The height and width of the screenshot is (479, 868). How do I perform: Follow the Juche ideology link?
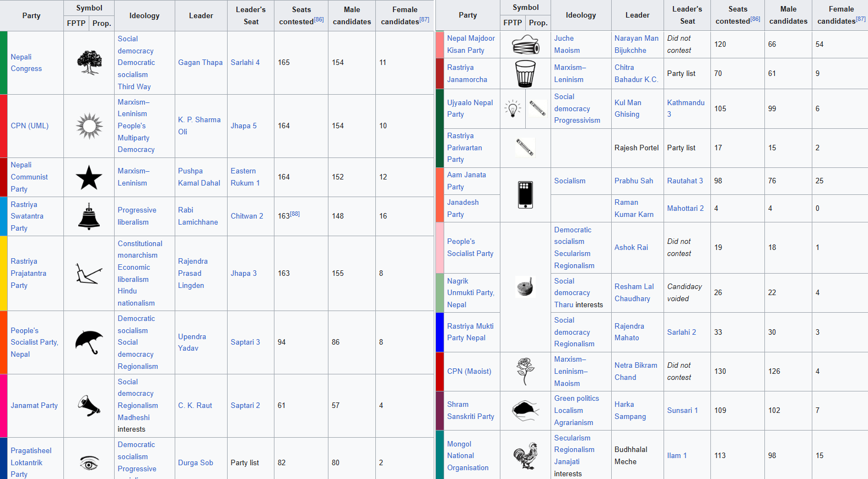pyautogui.click(x=564, y=39)
